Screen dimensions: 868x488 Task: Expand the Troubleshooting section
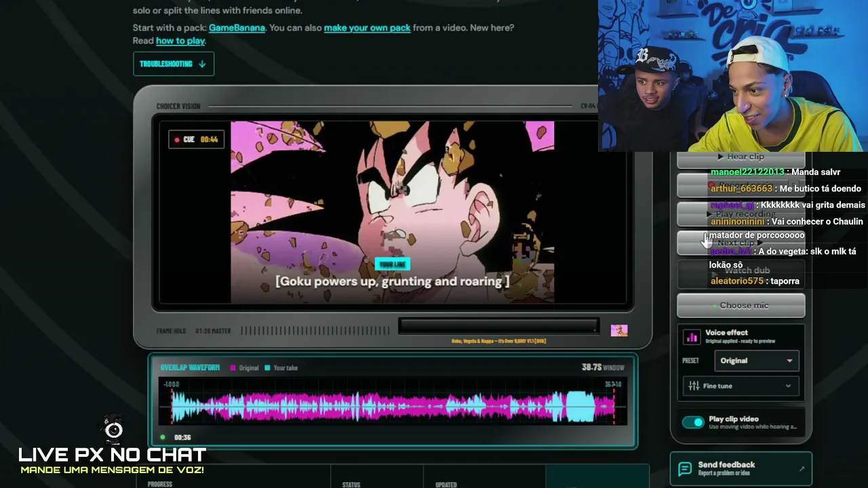click(174, 64)
